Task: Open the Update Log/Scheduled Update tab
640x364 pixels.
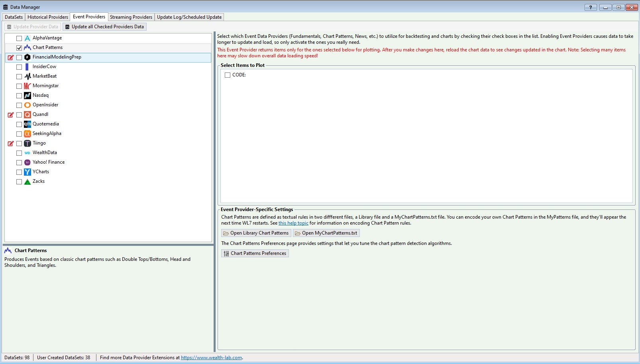Action: point(189,17)
